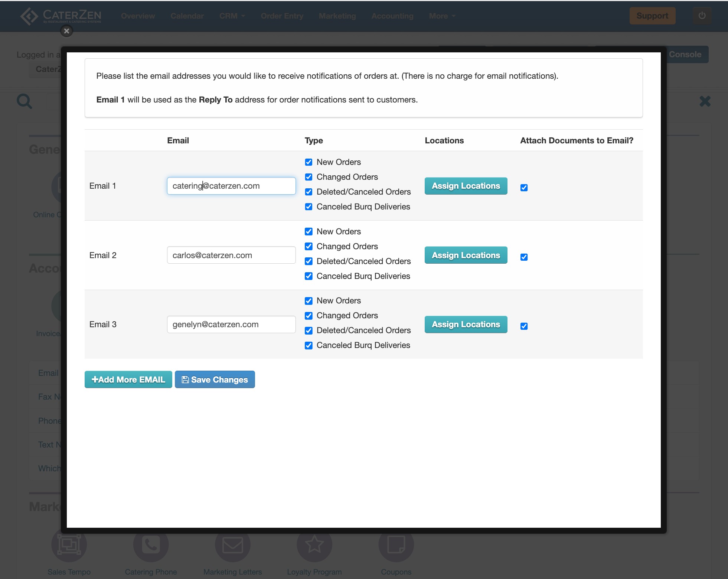Open the Marketing Letters envelope icon

(x=232, y=545)
